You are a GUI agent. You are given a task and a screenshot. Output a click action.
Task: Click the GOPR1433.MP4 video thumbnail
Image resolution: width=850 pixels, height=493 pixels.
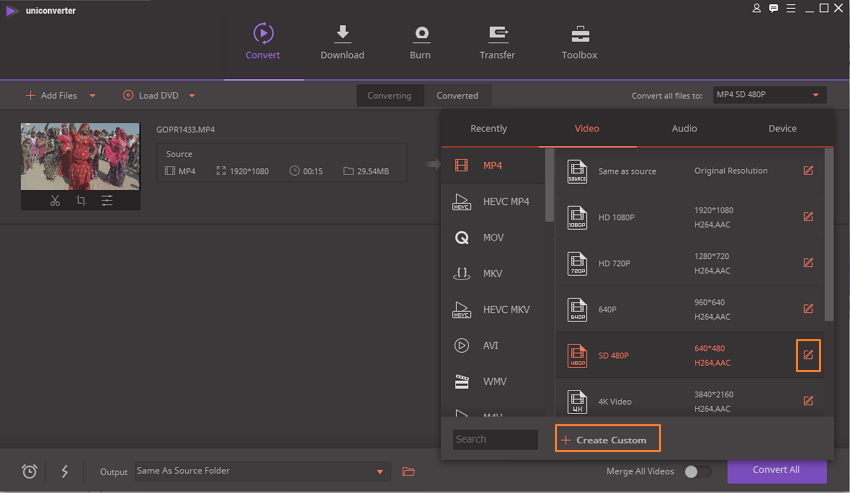[80, 156]
